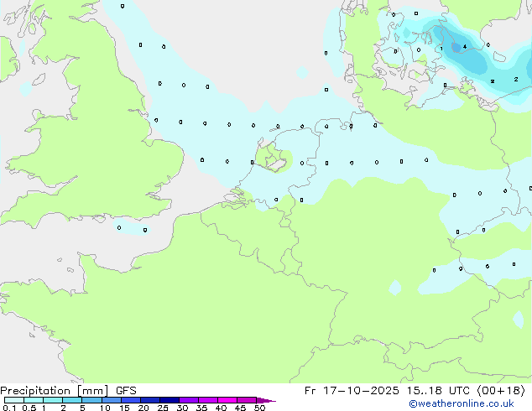Image resolution: width=532 pixels, height=411 pixels.
Task: Click the '0.5' legend scale label
Action: pos(29,408)
